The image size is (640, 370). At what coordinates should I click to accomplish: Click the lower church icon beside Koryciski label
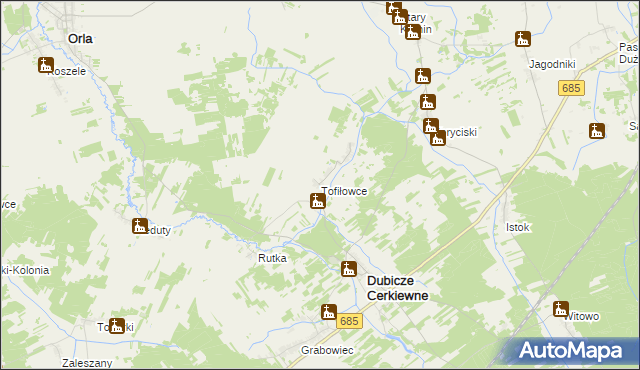(438, 138)
